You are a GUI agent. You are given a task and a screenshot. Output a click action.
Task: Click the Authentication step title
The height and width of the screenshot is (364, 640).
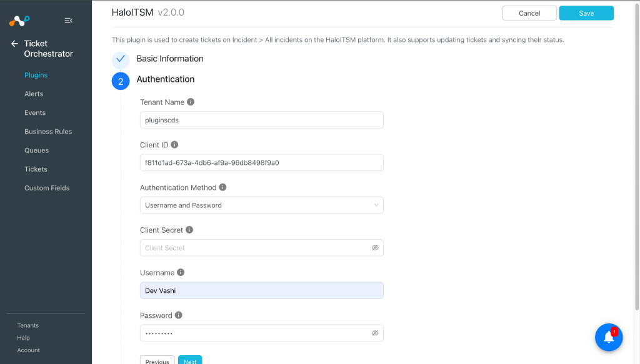click(165, 79)
